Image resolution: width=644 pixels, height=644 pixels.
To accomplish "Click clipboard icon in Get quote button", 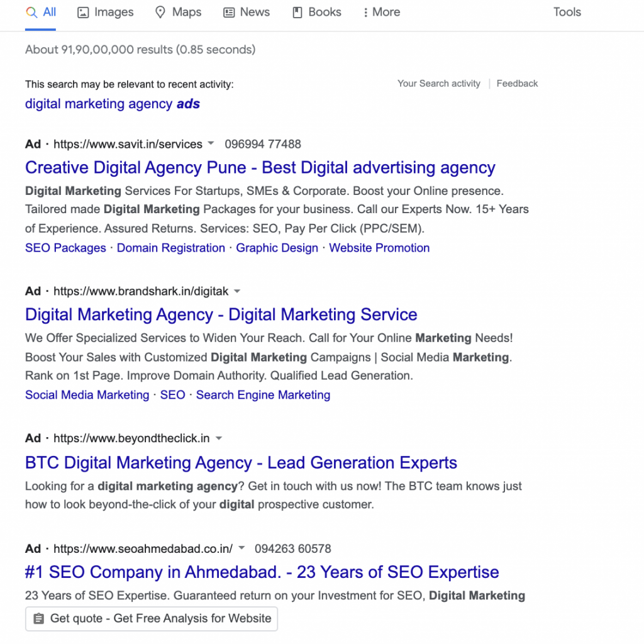I will (x=38, y=619).
